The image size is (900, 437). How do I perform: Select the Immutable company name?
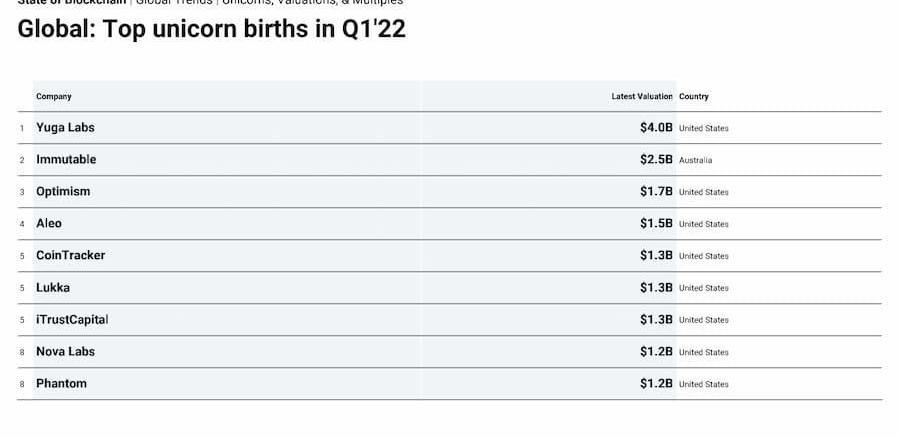coord(66,160)
